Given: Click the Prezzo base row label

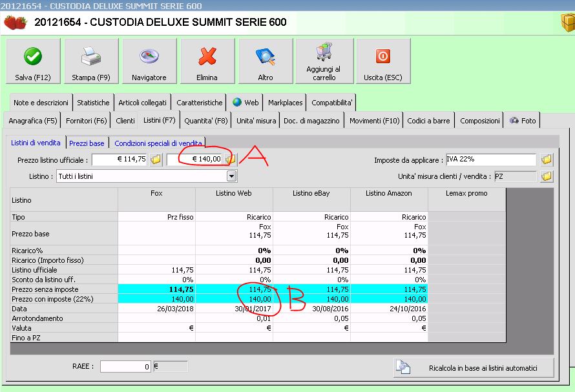Looking at the screenshot, I should tap(64, 234).
